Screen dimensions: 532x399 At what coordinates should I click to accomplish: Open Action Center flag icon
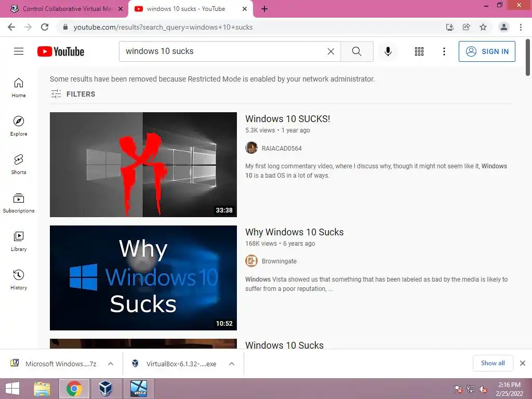[x=458, y=389]
